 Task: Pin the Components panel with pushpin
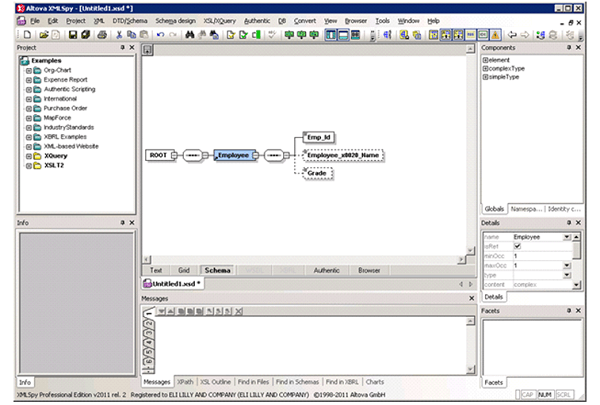569,47
